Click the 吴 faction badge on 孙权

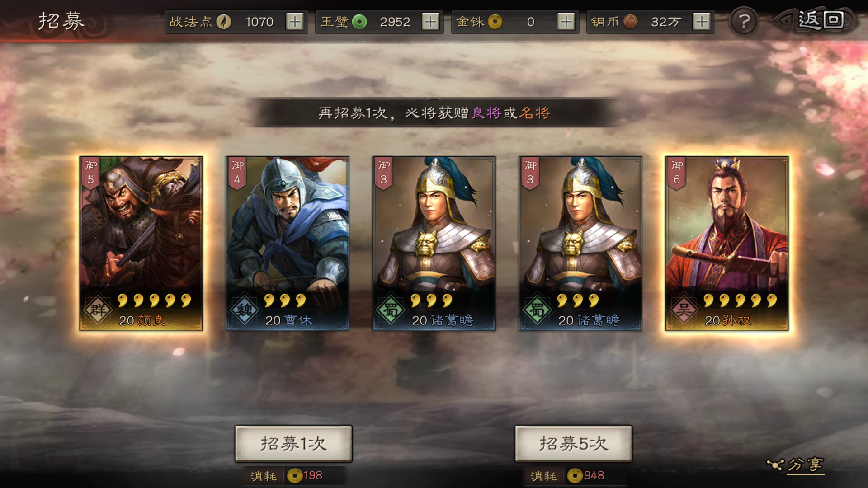(684, 310)
